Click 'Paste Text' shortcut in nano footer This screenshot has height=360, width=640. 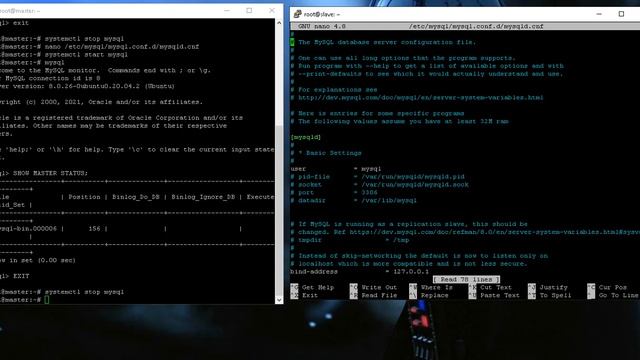pos(494,295)
